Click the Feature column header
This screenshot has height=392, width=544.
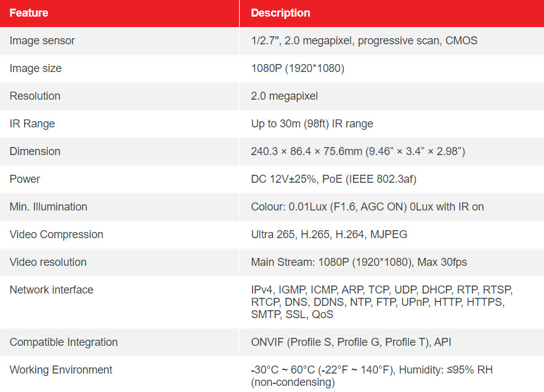[x=29, y=13]
